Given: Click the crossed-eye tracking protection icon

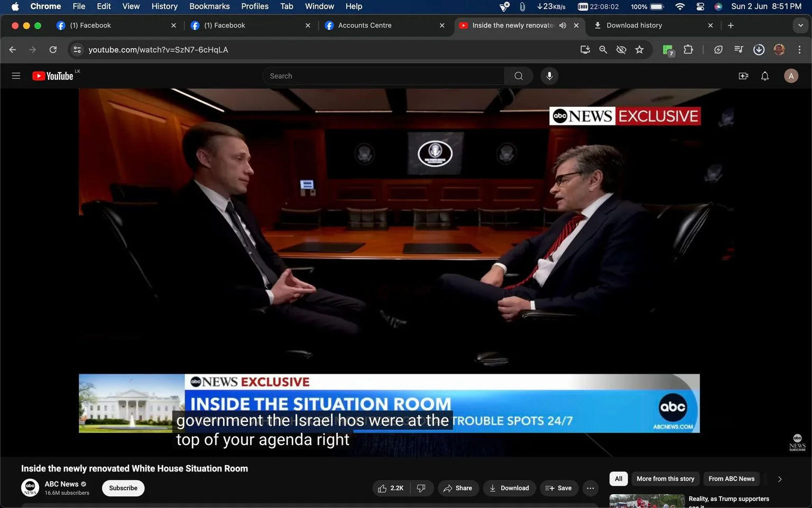Looking at the screenshot, I should click(x=622, y=50).
